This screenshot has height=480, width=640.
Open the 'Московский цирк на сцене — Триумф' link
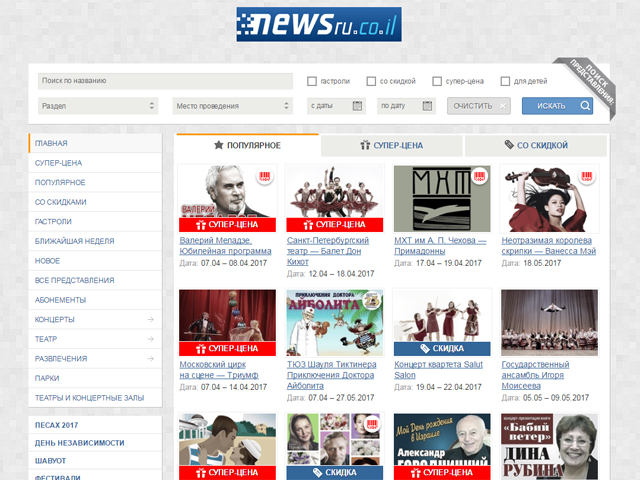click(x=219, y=370)
